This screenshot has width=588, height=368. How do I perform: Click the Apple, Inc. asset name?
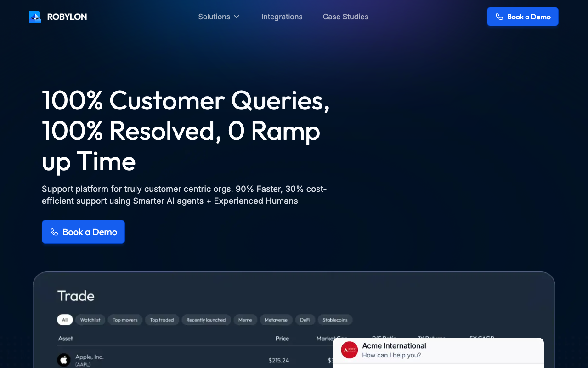[x=90, y=357]
